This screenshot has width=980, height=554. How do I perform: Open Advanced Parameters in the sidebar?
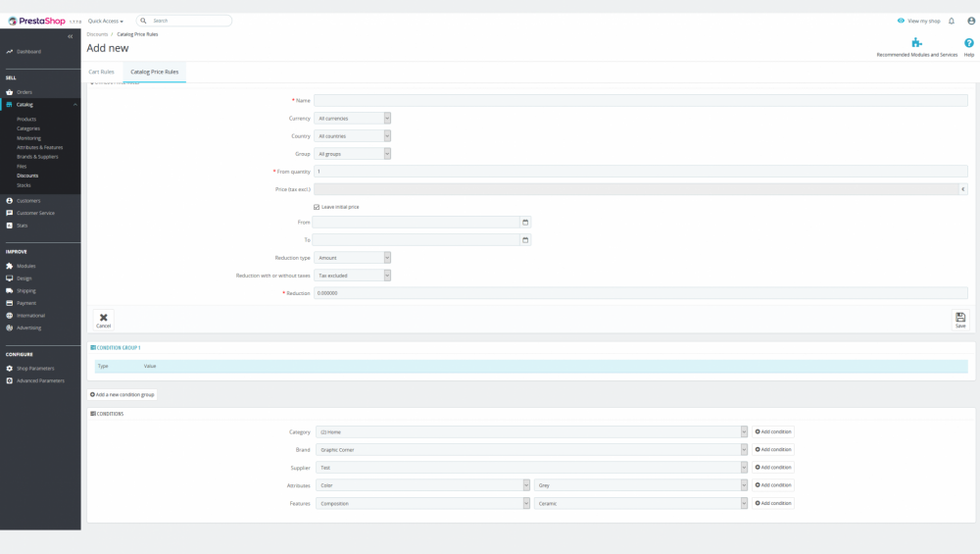[x=40, y=380]
